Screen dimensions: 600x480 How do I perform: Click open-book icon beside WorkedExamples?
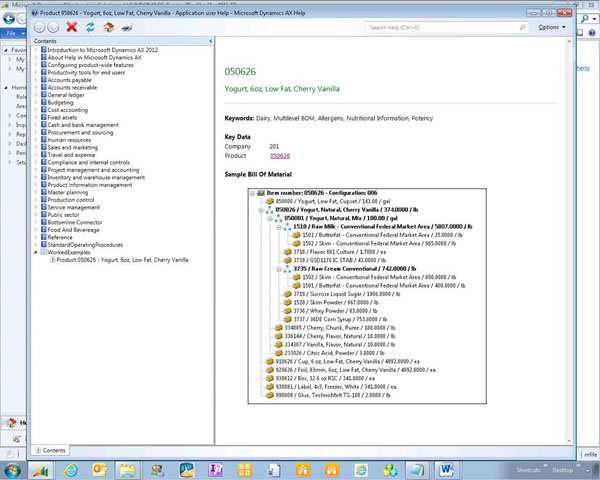click(x=44, y=252)
